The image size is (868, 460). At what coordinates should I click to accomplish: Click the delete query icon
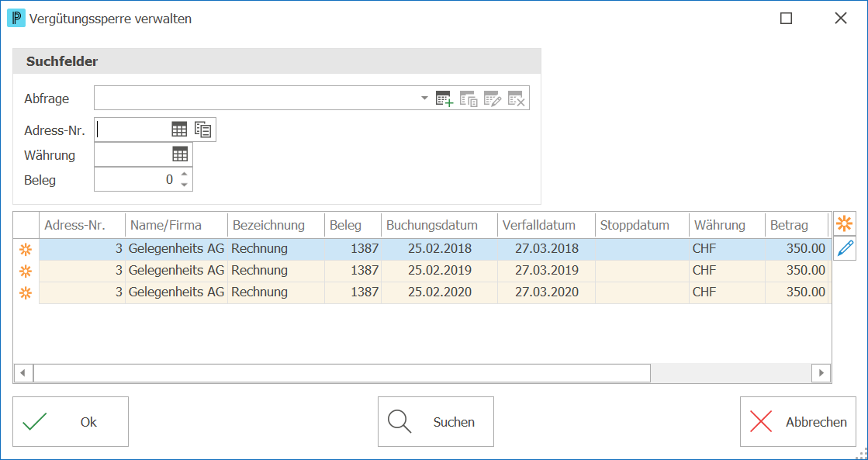click(517, 99)
